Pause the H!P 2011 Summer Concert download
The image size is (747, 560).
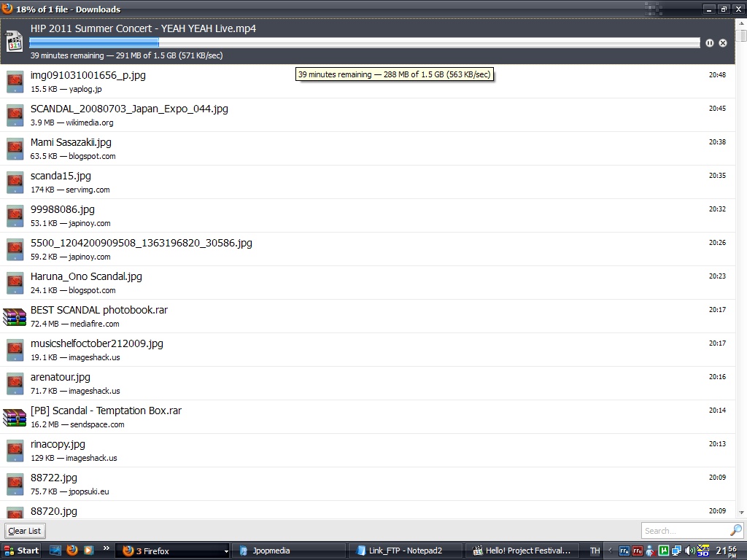(x=709, y=43)
